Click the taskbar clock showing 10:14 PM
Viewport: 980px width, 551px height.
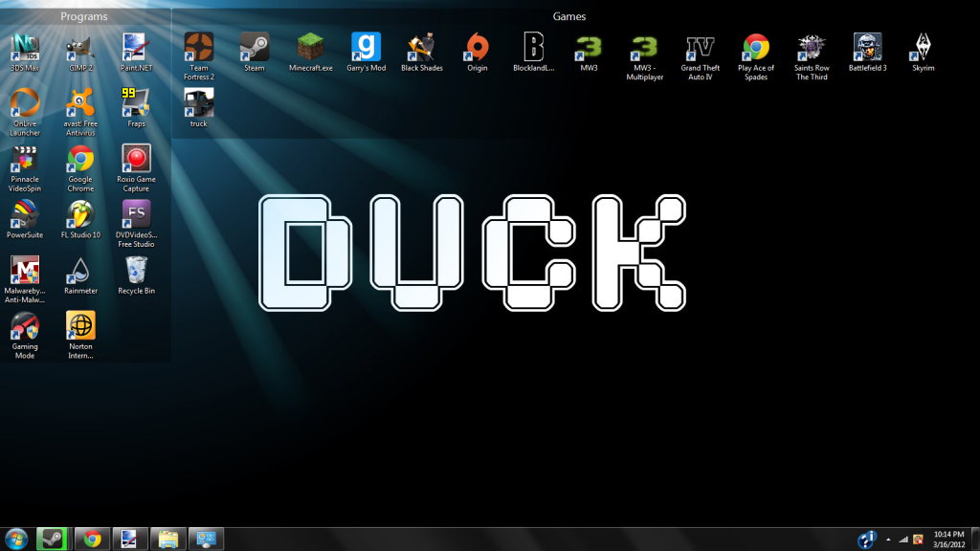pyautogui.click(x=947, y=539)
